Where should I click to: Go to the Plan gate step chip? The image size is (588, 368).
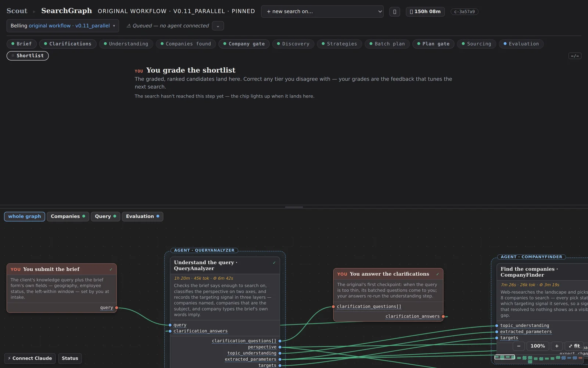(433, 44)
